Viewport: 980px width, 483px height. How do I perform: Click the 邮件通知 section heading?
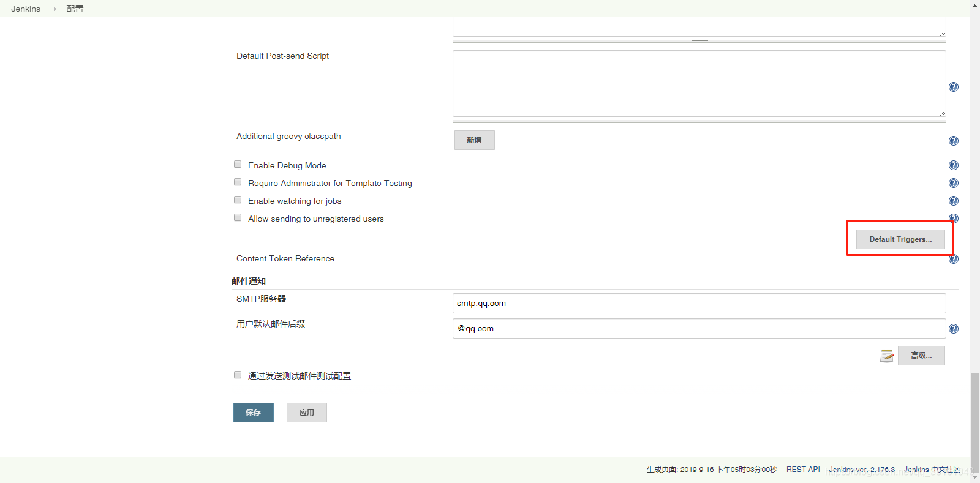[x=249, y=281]
